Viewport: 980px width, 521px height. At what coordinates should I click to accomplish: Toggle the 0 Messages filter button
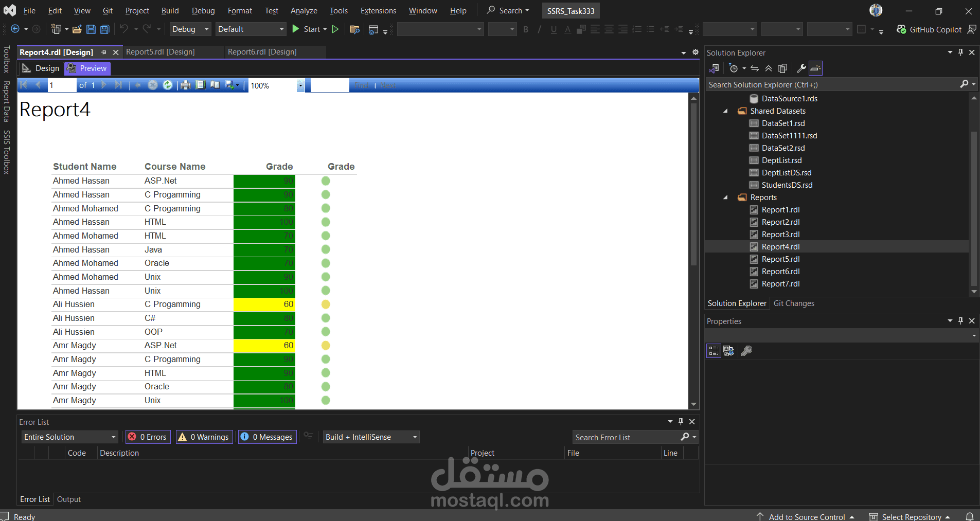pos(268,437)
